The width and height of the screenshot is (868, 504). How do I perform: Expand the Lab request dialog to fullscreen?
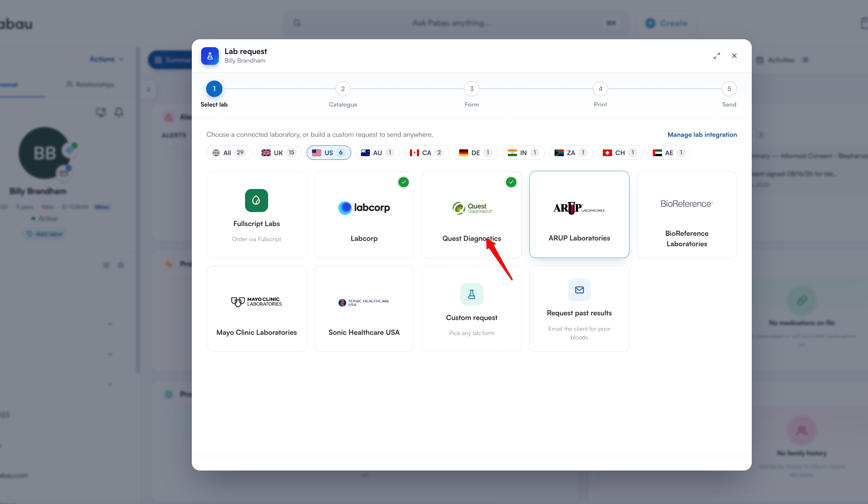(717, 56)
